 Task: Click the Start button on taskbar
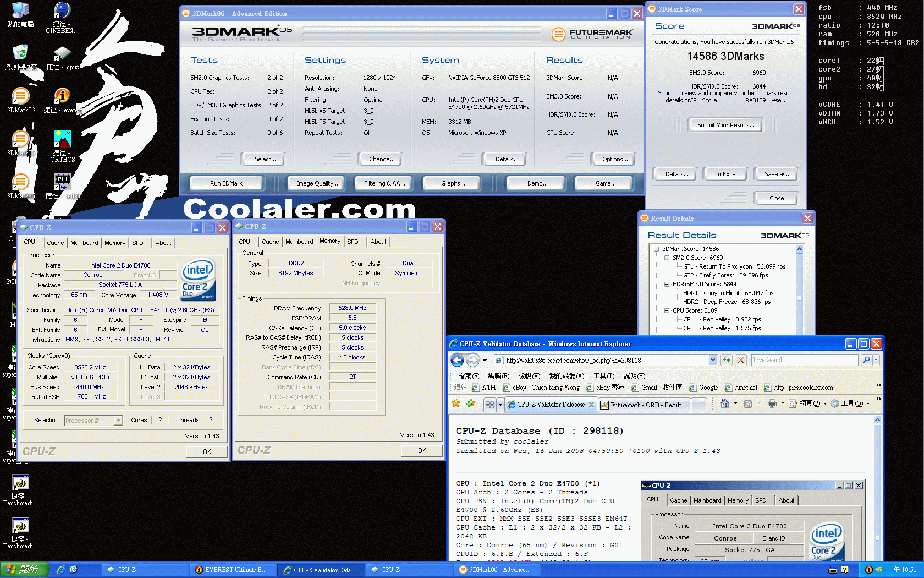coord(24,570)
